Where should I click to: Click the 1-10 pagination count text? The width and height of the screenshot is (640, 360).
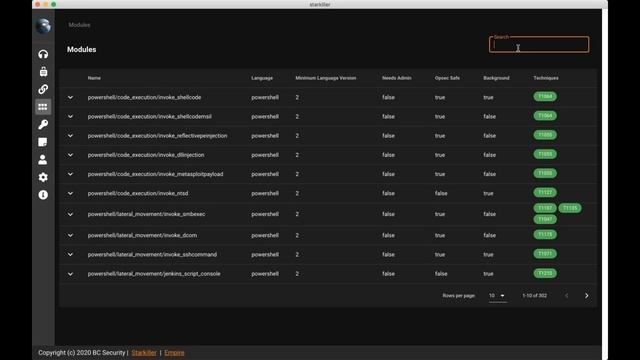[534, 296]
